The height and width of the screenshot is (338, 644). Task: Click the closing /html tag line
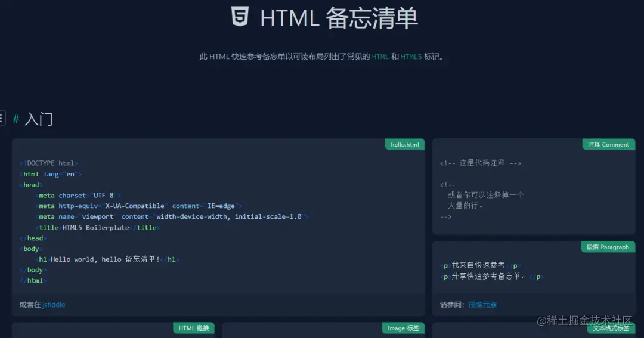coord(33,281)
